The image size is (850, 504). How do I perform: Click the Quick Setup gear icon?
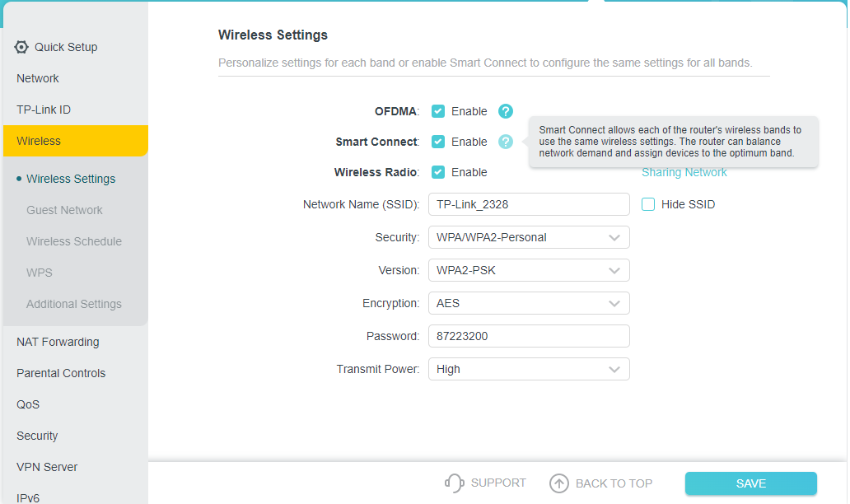pos(21,47)
